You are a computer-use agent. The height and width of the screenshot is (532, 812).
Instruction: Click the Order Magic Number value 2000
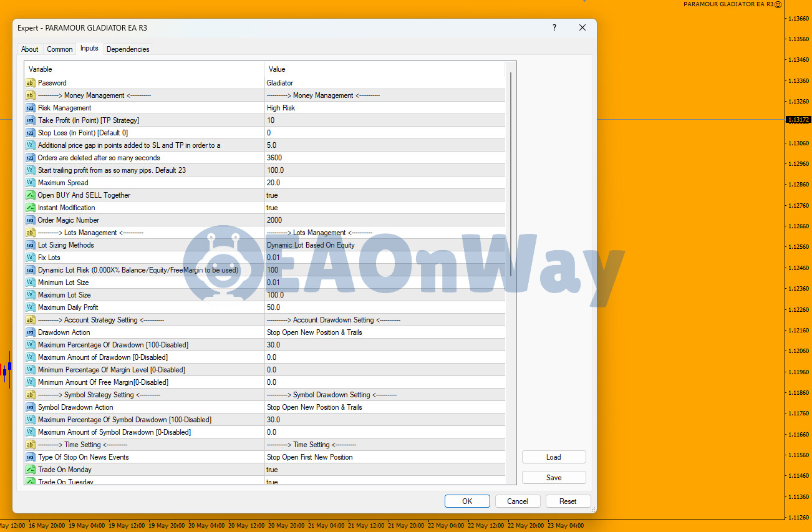pos(274,220)
